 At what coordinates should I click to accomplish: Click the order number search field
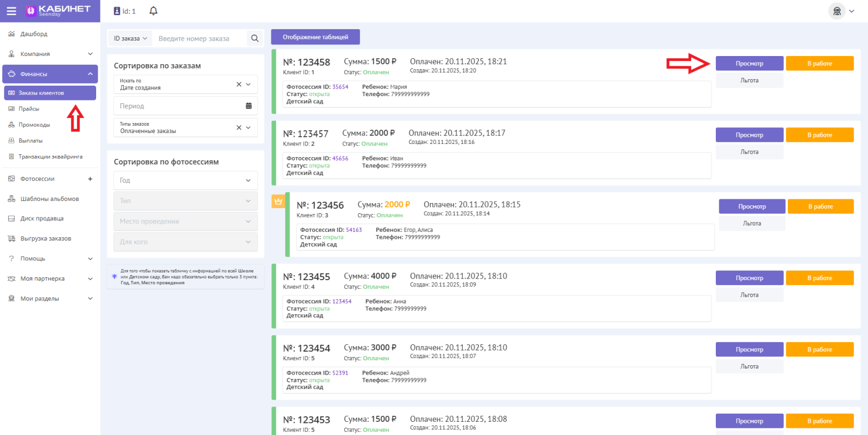(x=198, y=38)
